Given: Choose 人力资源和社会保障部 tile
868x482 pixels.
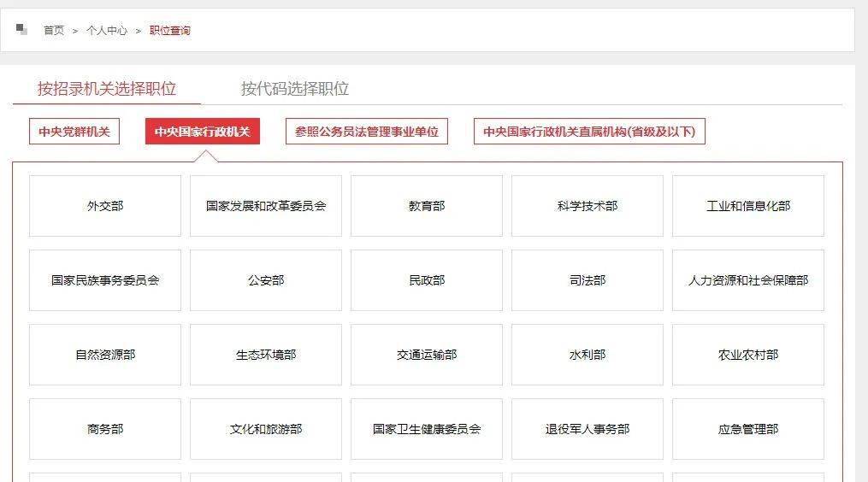Looking at the screenshot, I should tap(748, 280).
